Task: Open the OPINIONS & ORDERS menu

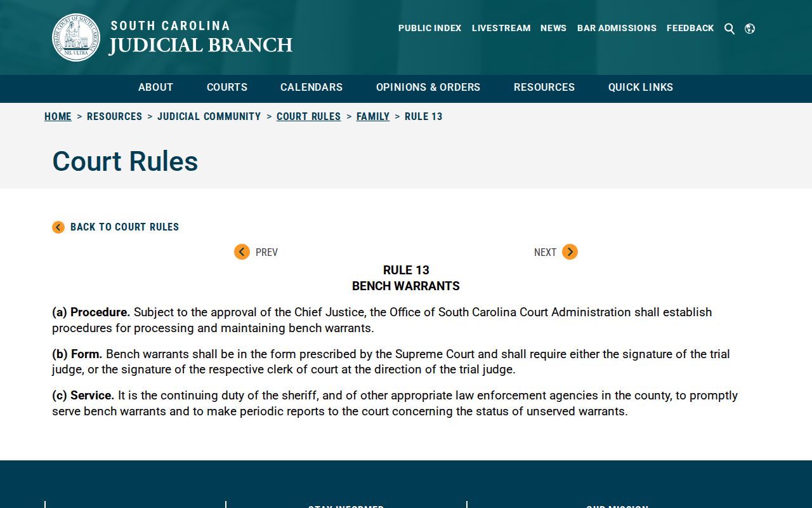Action: [x=428, y=88]
